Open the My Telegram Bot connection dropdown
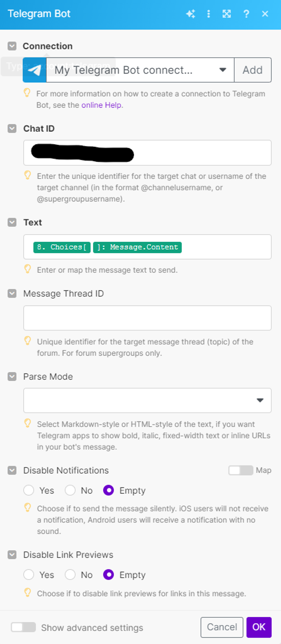The width and height of the screenshot is (281, 644). tap(140, 70)
